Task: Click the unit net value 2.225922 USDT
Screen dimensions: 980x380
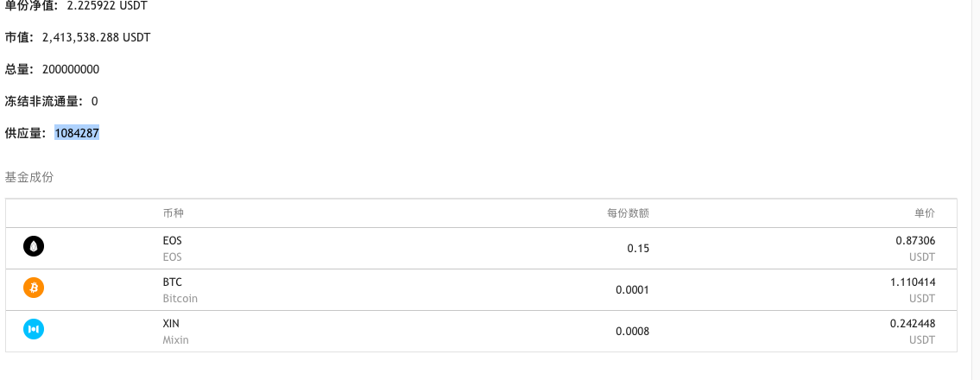Action: click(x=107, y=6)
